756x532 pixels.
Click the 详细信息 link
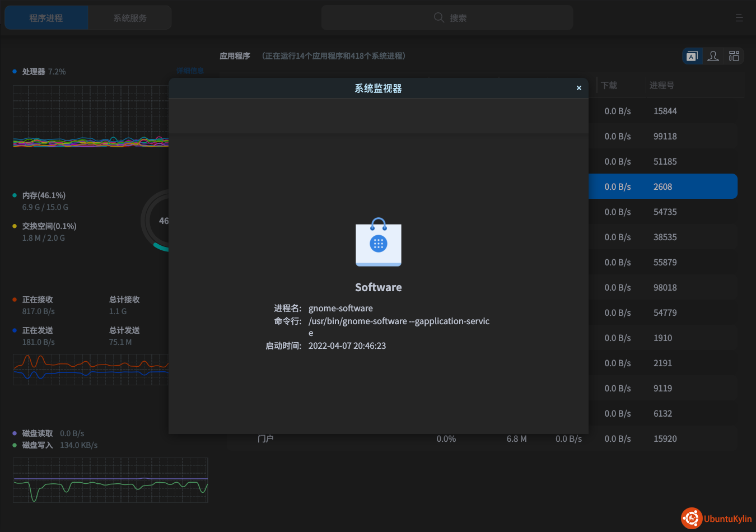pyautogui.click(x=190, y=71)
